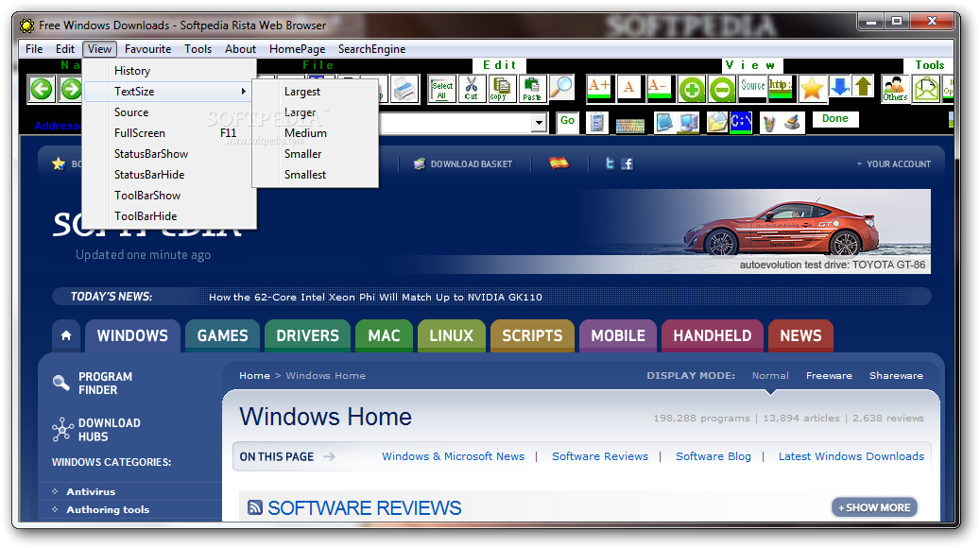Click the paint brush icon
This screenshot has width=980, height=548.
793,122
